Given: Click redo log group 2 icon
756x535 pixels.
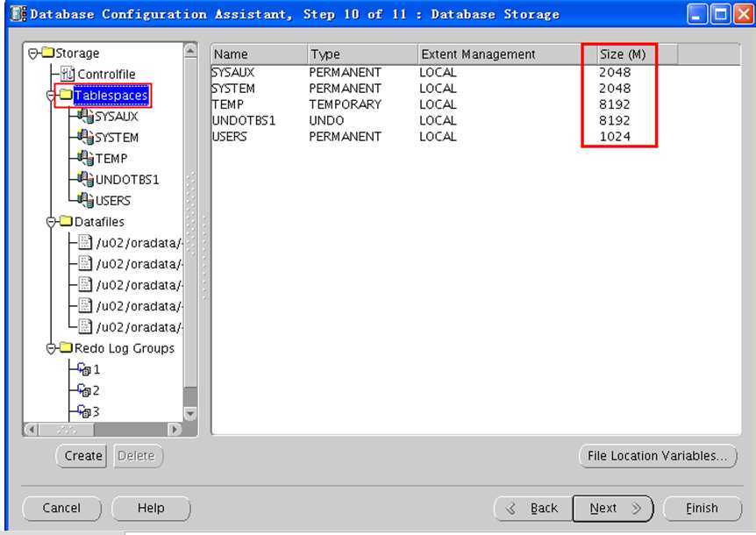Looking at the screenshot, I should click(x=84, y=390).
